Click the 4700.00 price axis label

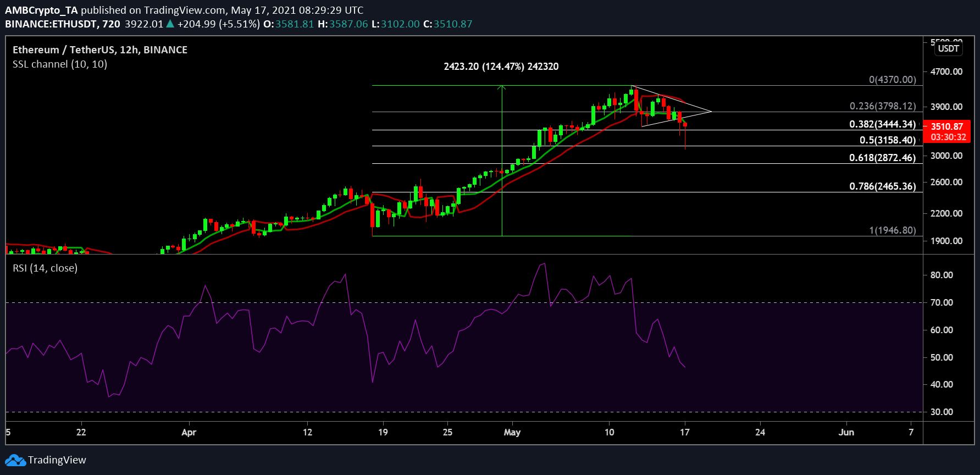pos(946,71)
